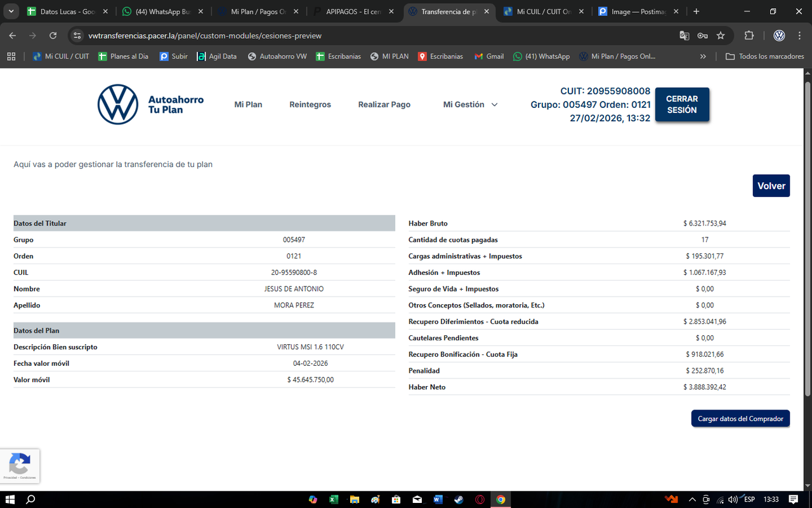Open the browser extensions puzzle icon
The width and height of the screenshot is (812, 508).
[x=749, y=36]
